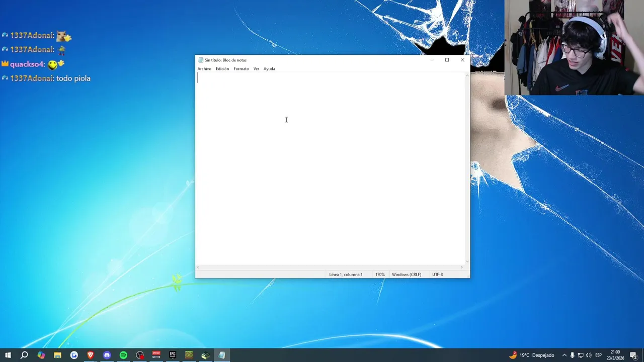Click the horizontal scrollbar's right arrow
Image resolution: width=644 pixels, height=362 pixels.
[x=462, y=267]
